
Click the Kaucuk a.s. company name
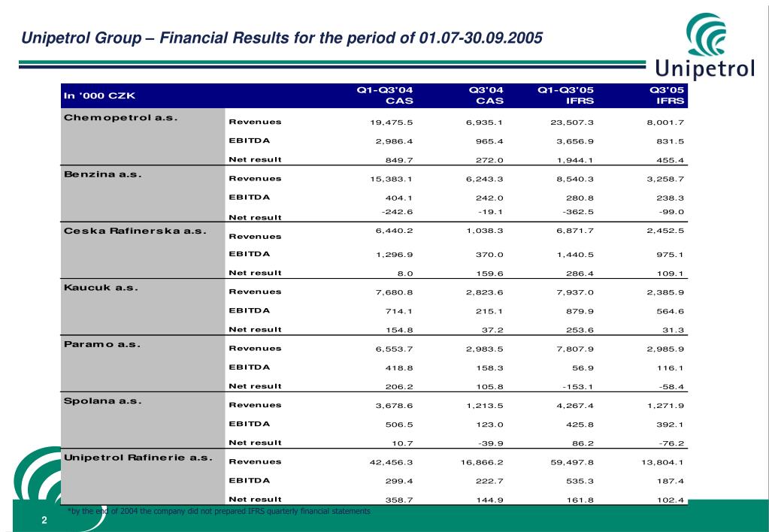pyautogui.click(x=101, y=287)
